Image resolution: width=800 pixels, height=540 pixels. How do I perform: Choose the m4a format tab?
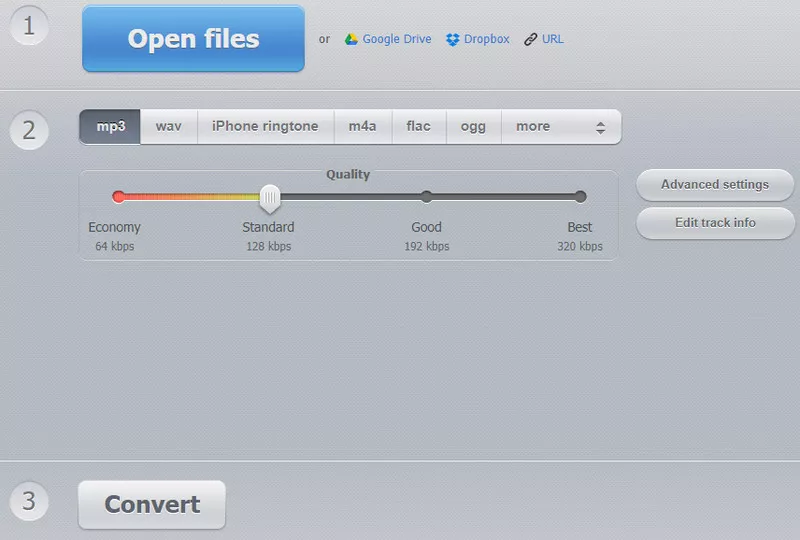pyautogui.click(x=363, y=127)
